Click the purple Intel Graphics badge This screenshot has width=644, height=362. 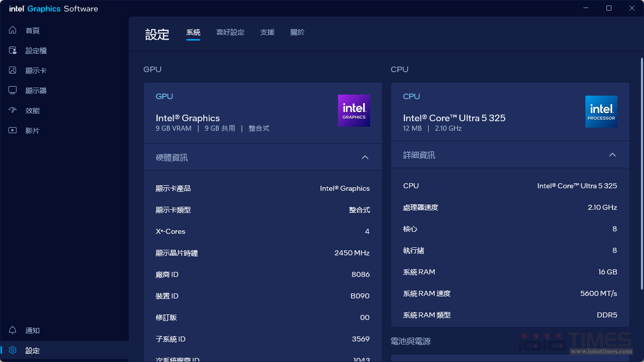click(x=354, y=111)
